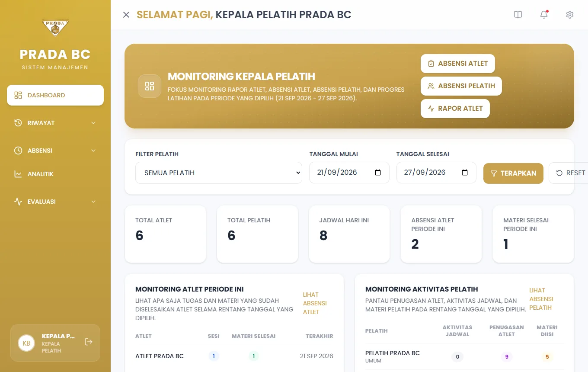Open calendar picker for Tanggal Mulai

click(378, 173)
